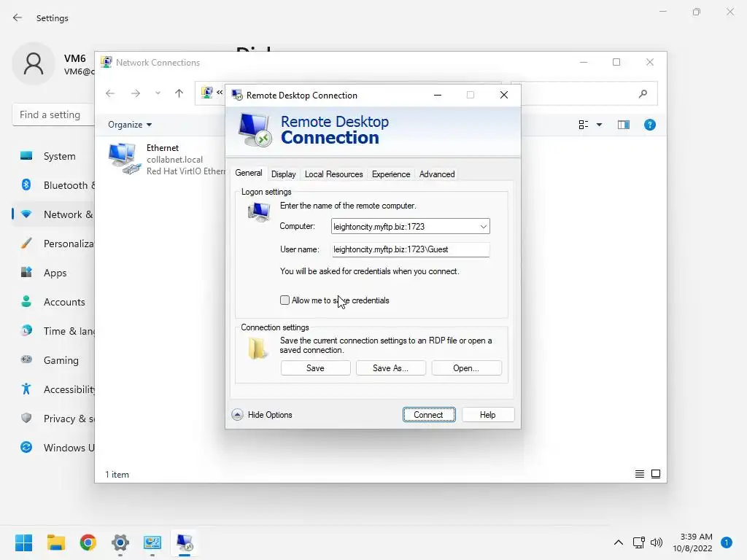Image resolution: width=747 pixels, height=560 pixels.
Task: Go back in Network Connections window
Action: click(110, 93)
